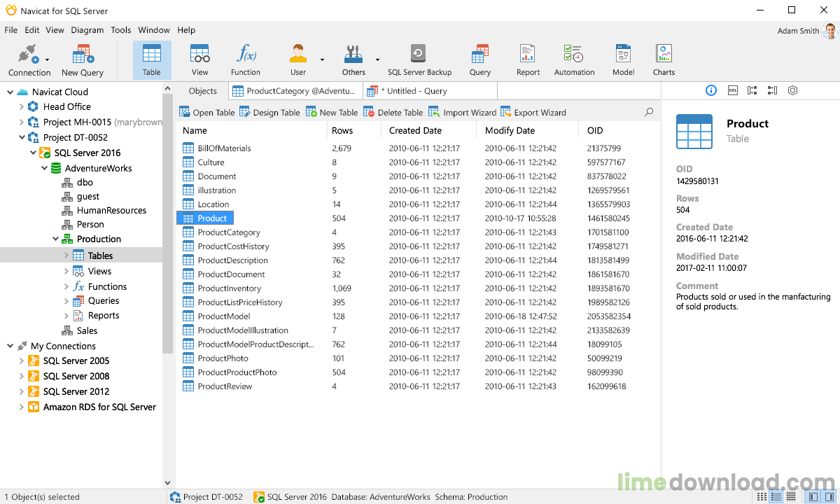Viewport: 840px width, 504px height.
Task: Open the Charts tool
Action: click(663, 59)
